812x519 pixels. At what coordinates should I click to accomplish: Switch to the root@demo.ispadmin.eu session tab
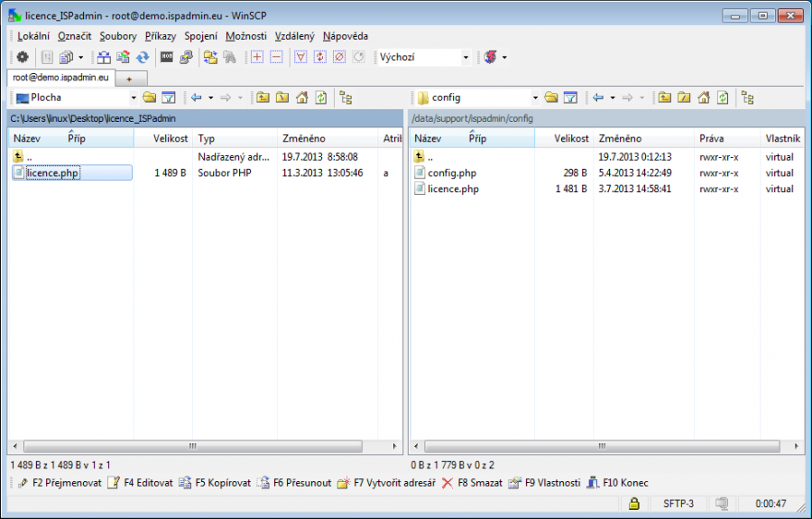pos(60,78)
